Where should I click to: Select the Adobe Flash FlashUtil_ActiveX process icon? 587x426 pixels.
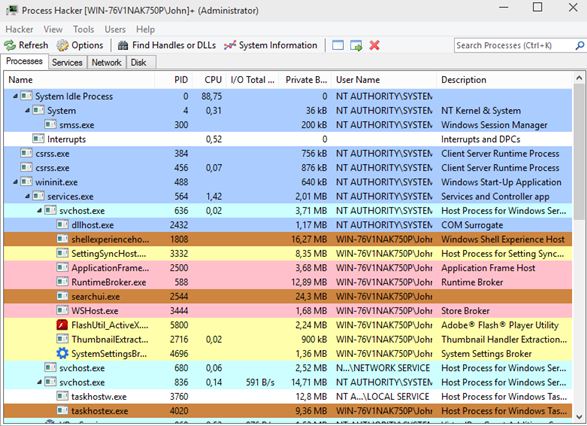[x=62, y=325]
